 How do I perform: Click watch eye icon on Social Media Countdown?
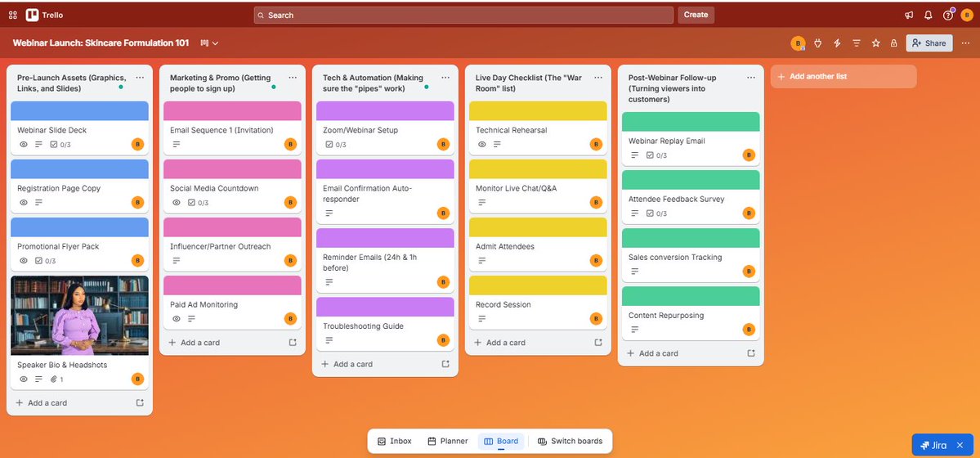177,203
